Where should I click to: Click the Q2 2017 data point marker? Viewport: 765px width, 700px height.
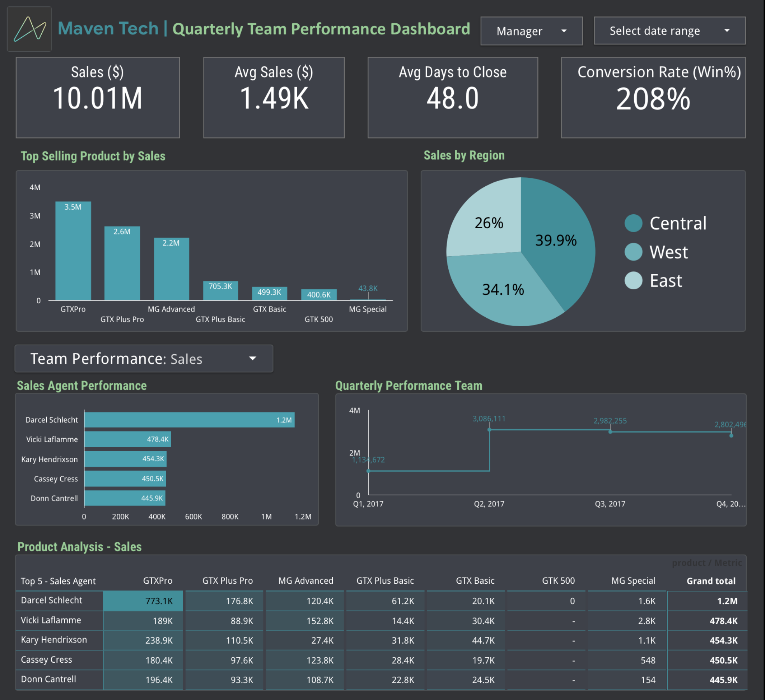[489, 430]
